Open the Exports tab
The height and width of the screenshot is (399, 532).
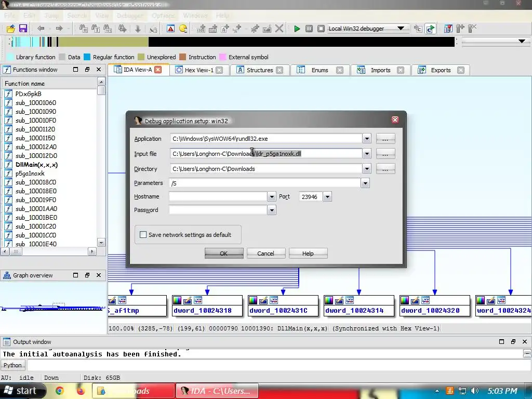tap(441, 70)
